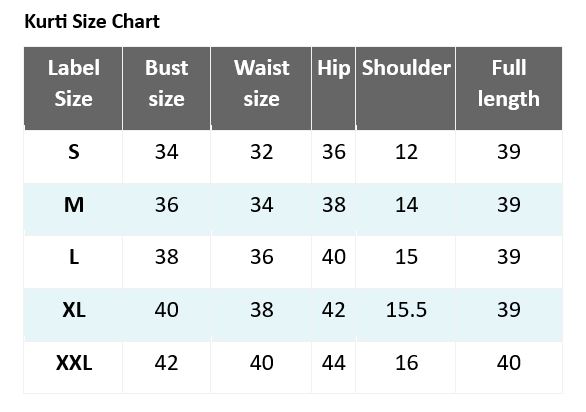
Task: Click the Kurti Size Chart title
Action: (x=92, y=21)
